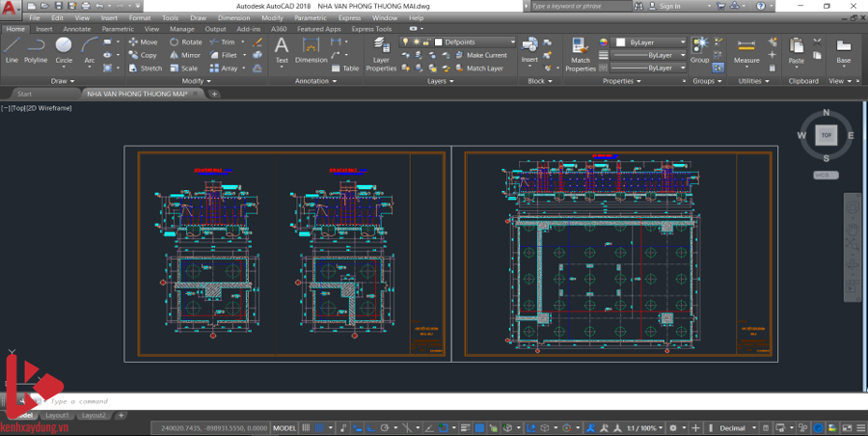This screenshot has width=868, height=436.
Task: Click TOP face on the ViewCube
Action: pyautogui.click(x=826, y=135)
